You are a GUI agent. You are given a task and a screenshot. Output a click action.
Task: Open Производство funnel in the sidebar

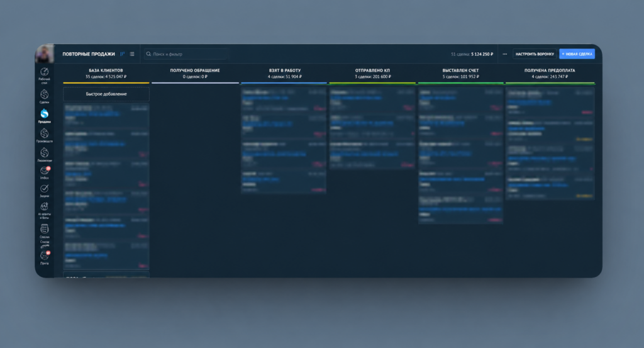45,135
